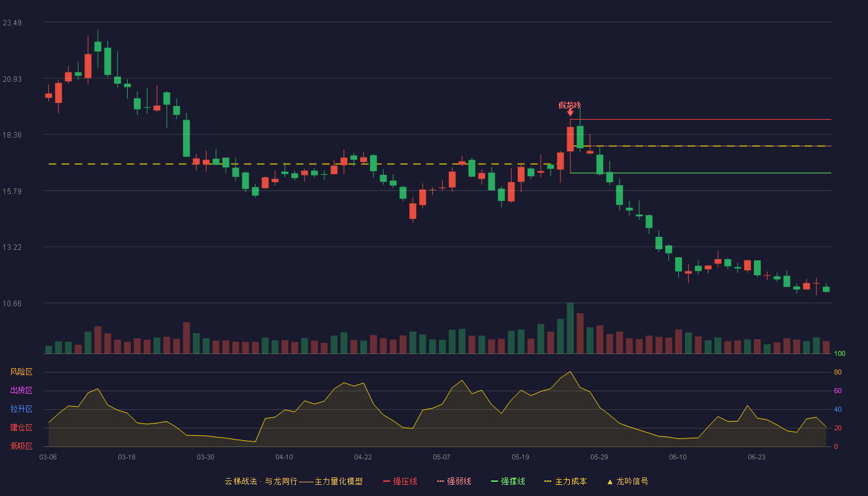Select the 拉升区 zone label
The image size is (868, 496).
(21, 409)
